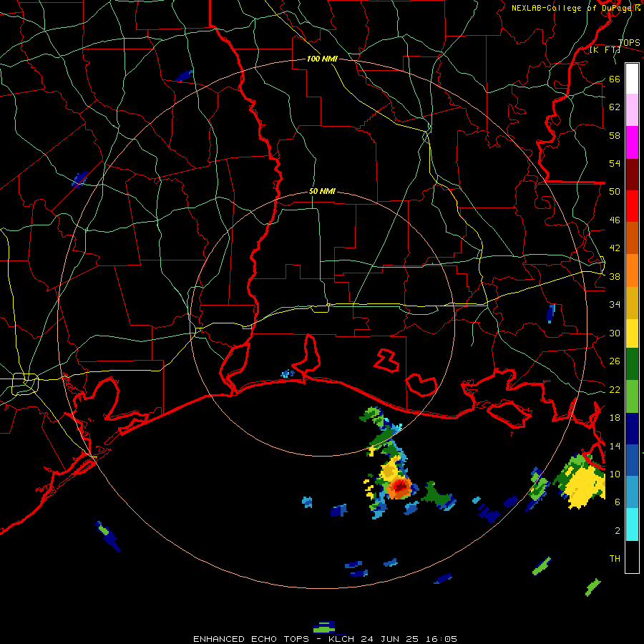Click the legend label 2
Viewport: 644px width, 644px height.
[618, 530]
